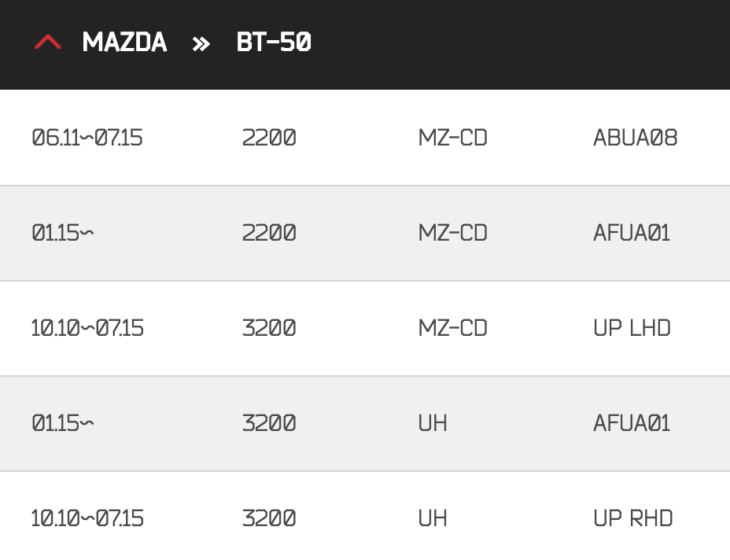Click the MAZDA breadcrumb
The width and height of the screenshot is (730, 560).
(x=124, y=42)
